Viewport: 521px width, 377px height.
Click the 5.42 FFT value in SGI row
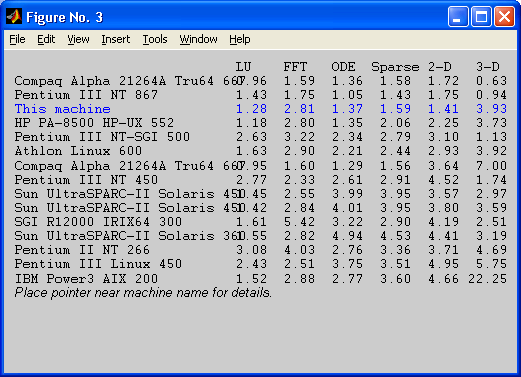click(x=299, y=222)
